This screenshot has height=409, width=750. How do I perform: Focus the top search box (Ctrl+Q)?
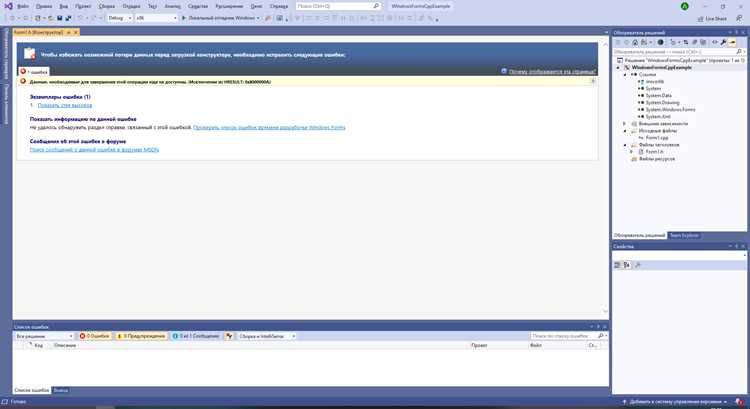pyautogui.click(x=338, y=6)
